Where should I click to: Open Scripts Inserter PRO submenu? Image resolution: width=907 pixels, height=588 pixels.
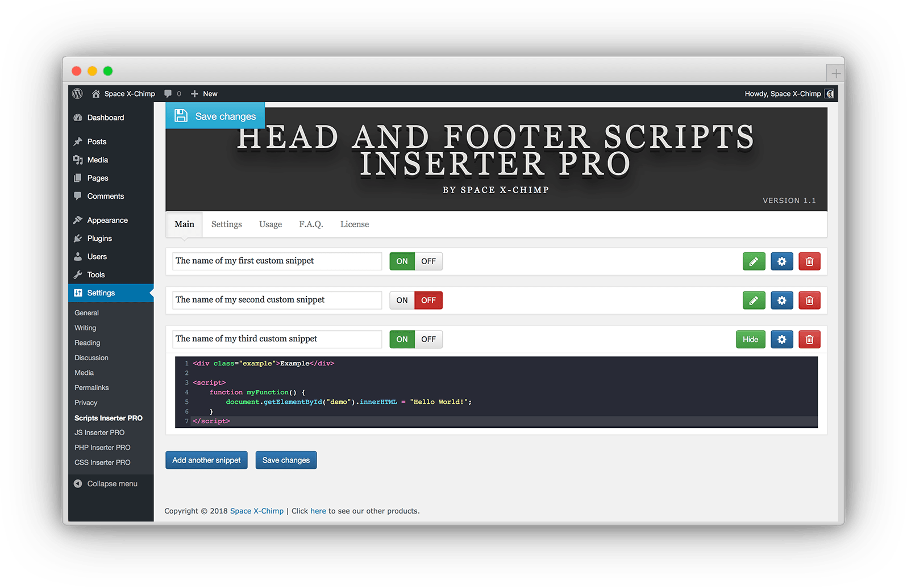[109, 418]
